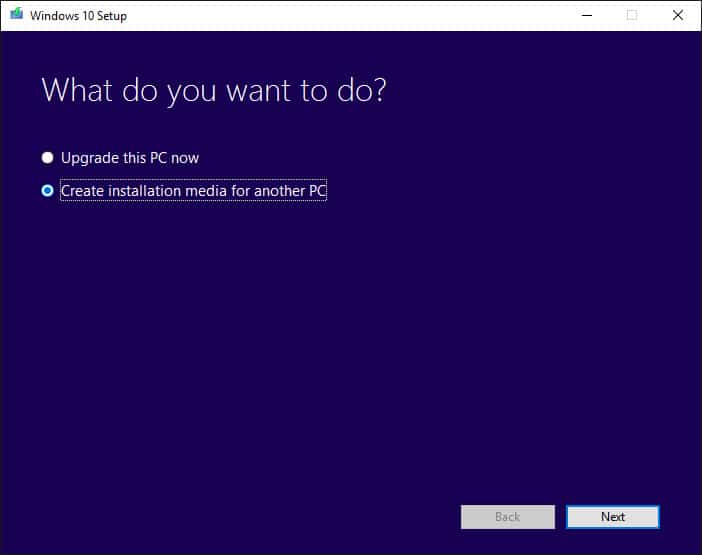The image size is (702, 555).
Task: Click the greyed-out maximize button
Action: (632, 15)
